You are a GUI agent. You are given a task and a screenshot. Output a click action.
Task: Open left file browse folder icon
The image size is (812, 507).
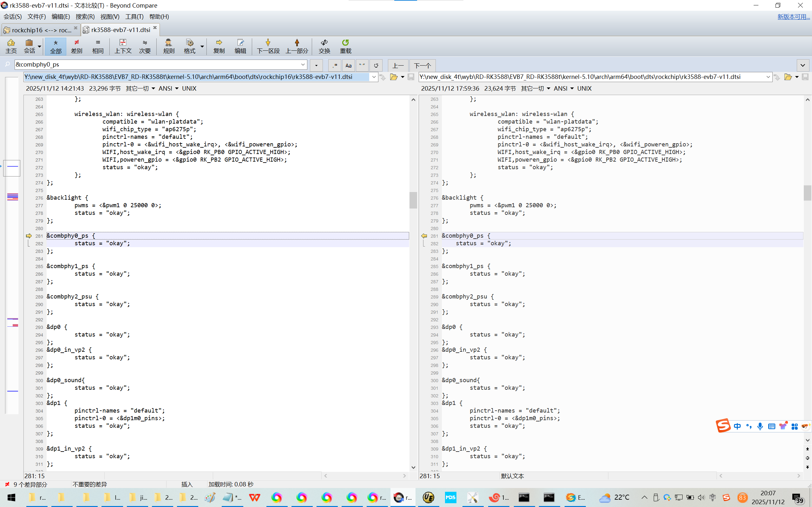394,77
